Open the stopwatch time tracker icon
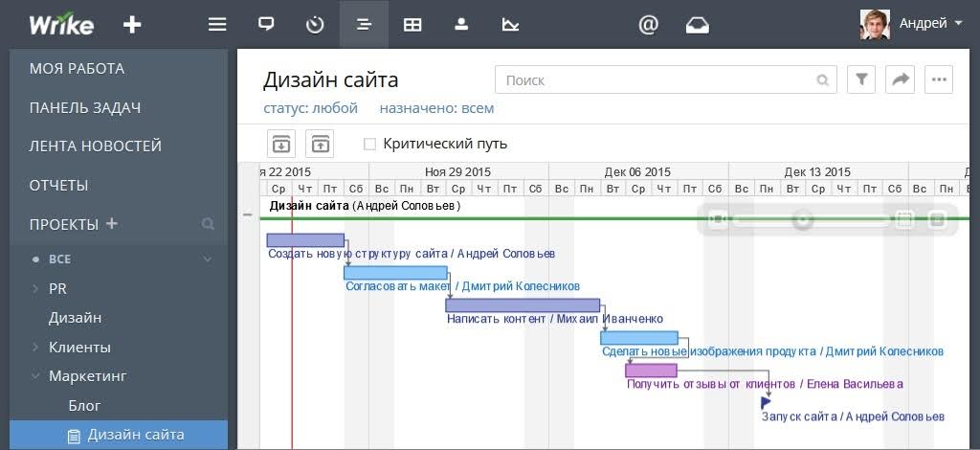 point(315,24)
